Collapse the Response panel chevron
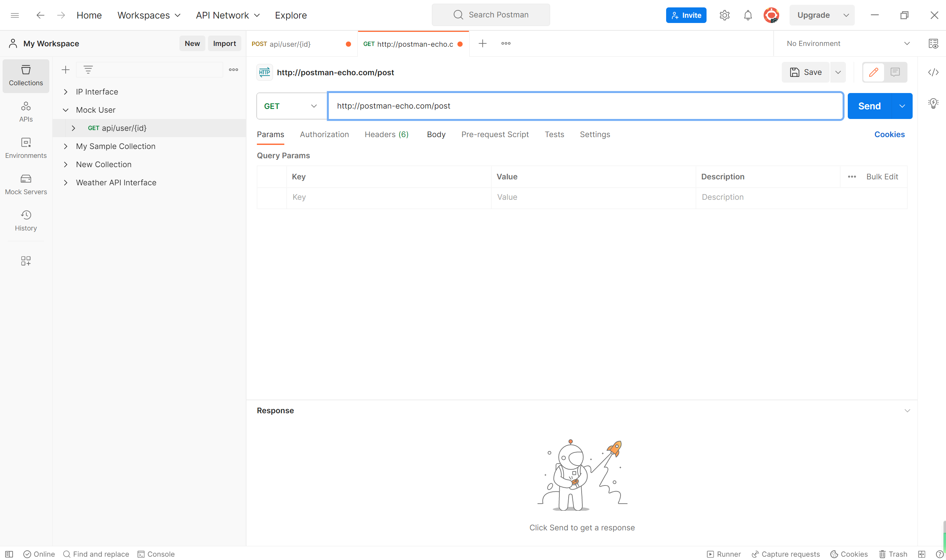The width and height of the screenshot is (946, 560). click(x=907, y=411)
